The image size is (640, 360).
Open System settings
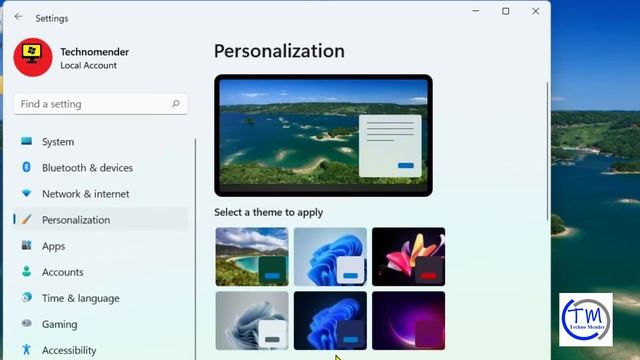(101, 142)
